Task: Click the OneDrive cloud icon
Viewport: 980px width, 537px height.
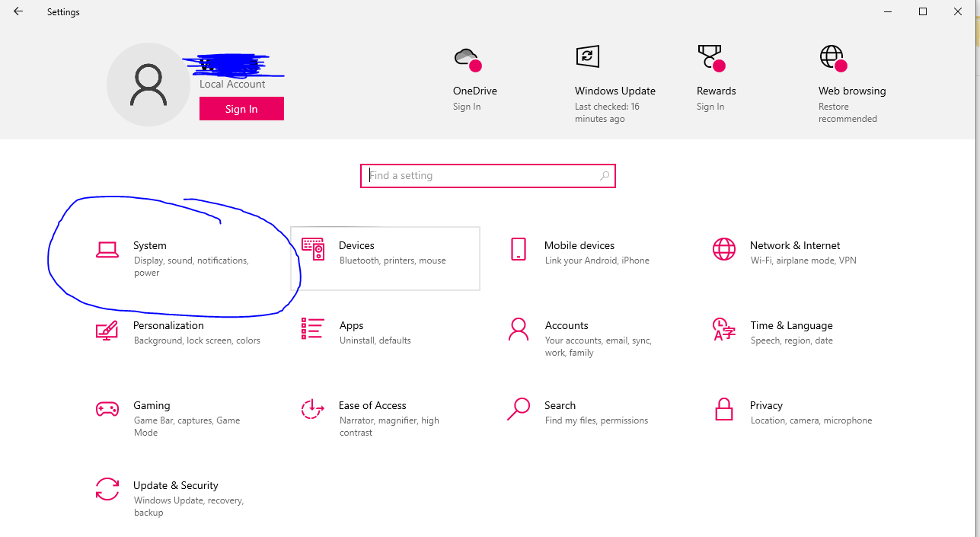Action: pyautogui.click(x=468, y=59)
